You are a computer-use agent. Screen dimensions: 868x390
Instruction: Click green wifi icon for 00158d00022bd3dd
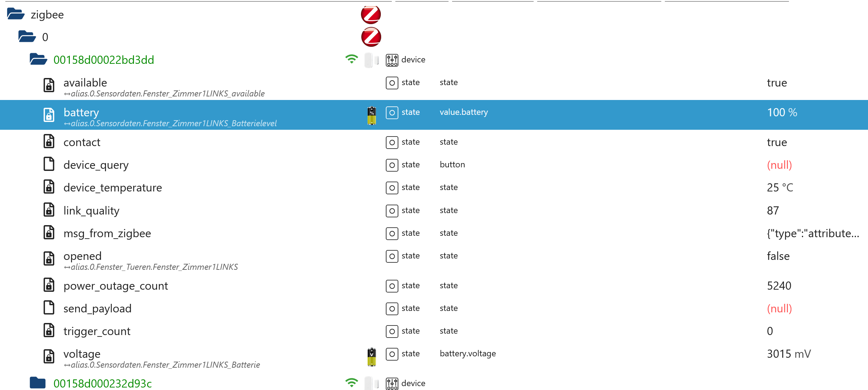[351, 59]
